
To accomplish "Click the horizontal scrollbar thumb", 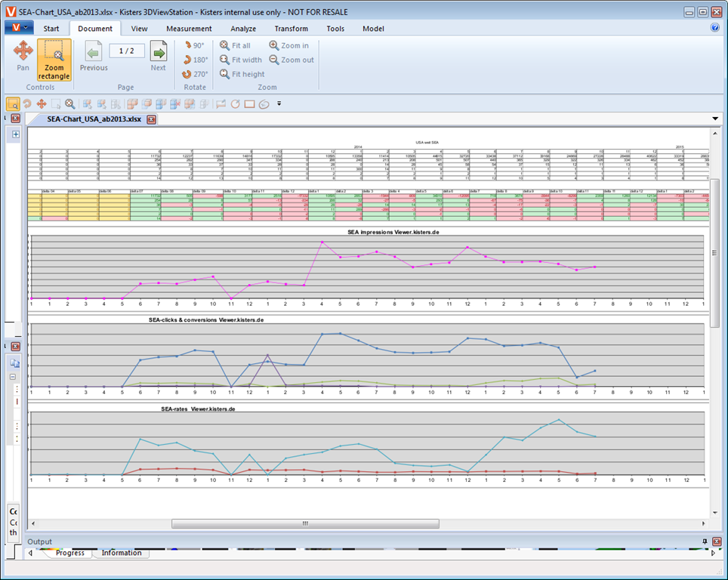I will point(306,523).
